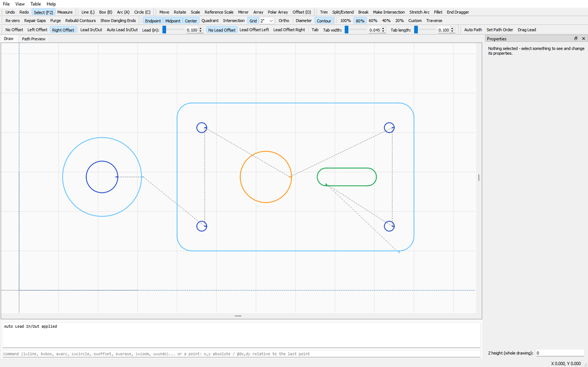Select the Move tool

(164, 12)
